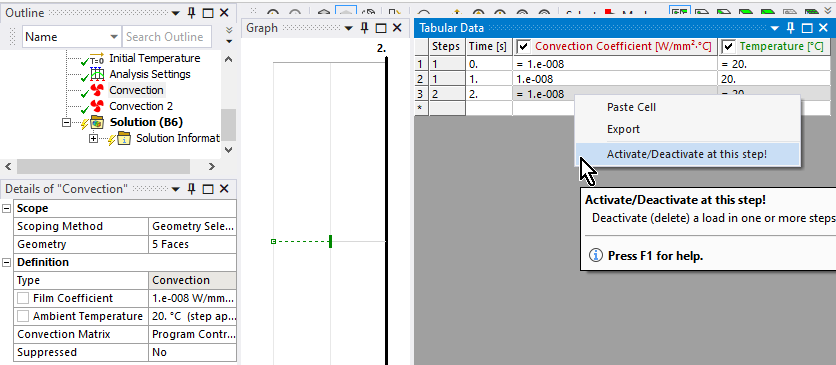
Task: Click the Steps column header
Action: coord(447,46)
